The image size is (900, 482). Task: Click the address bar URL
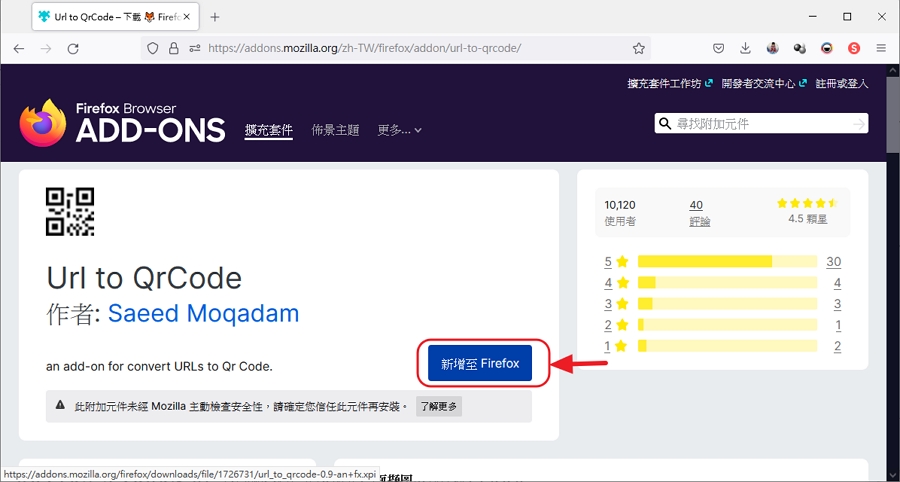[364, 49]
